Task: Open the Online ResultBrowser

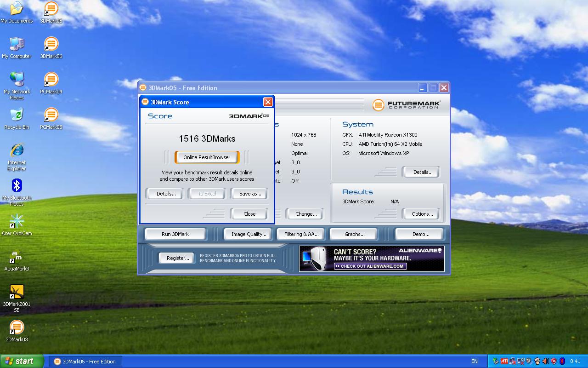Action: coord(207,157)
